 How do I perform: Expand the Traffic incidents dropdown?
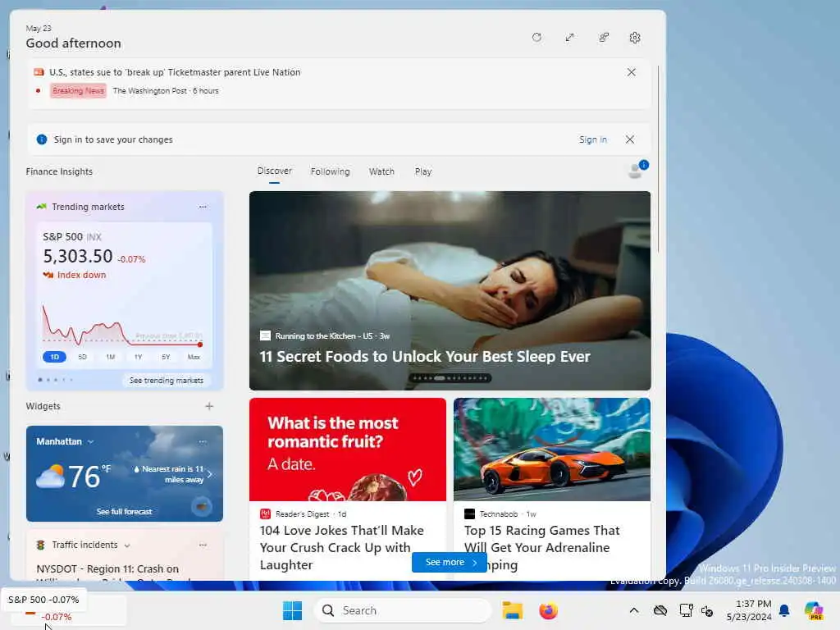[127, 546]
